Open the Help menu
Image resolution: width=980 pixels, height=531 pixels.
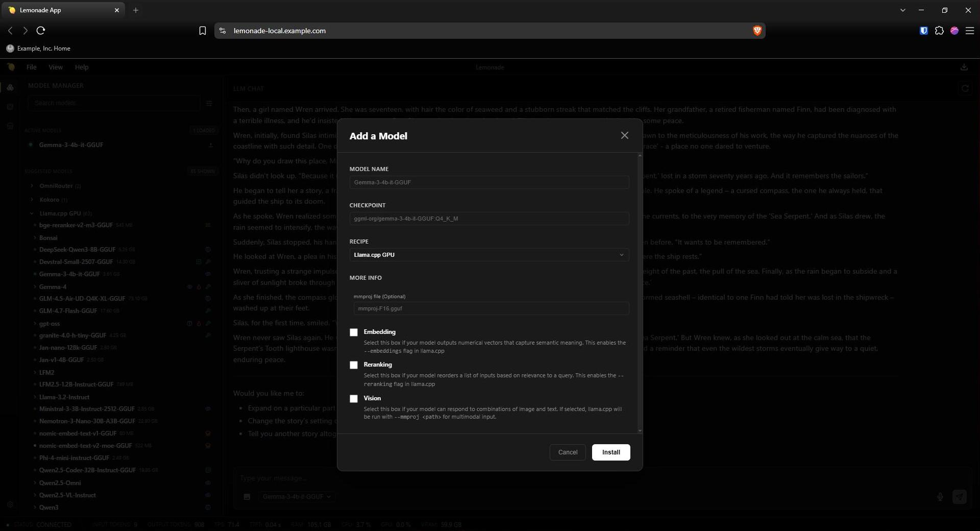[x=82, y=67]
